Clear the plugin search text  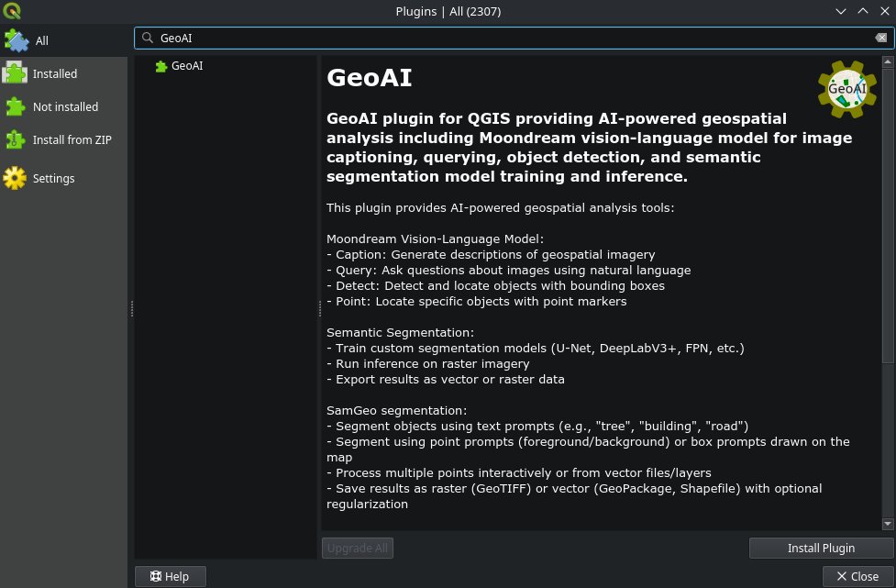pos(880,38)
